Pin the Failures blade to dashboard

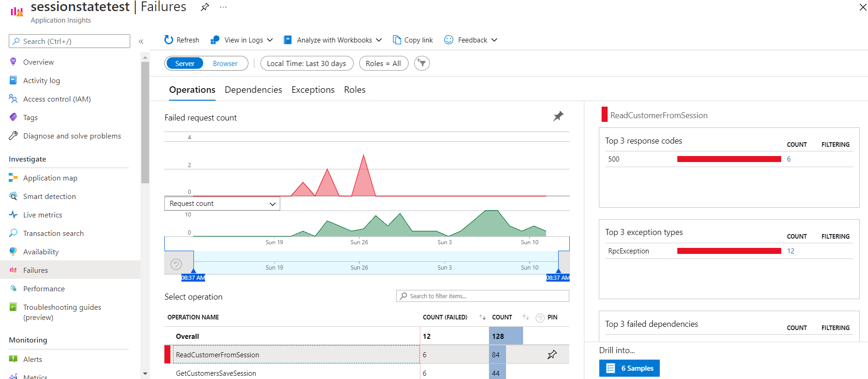tap(205, 7)
